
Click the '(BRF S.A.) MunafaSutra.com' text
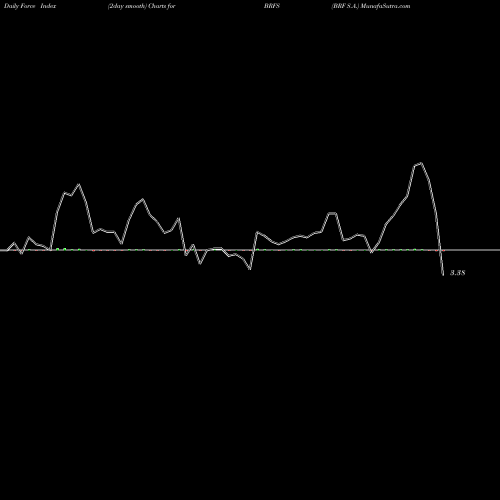pos(371,6)
